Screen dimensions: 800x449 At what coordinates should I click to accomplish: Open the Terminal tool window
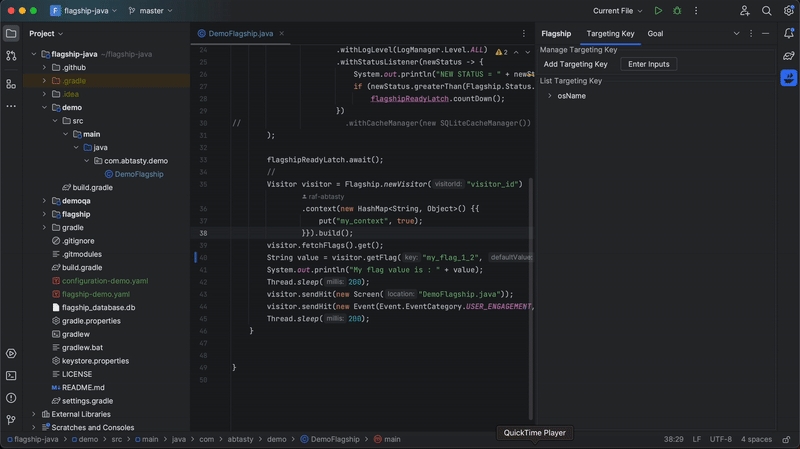[11, 376]
